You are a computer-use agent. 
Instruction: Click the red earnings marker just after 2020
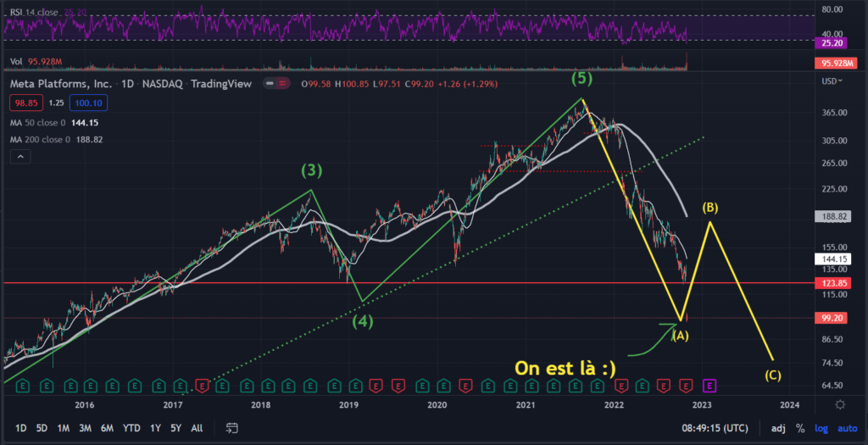coord(465,386)
